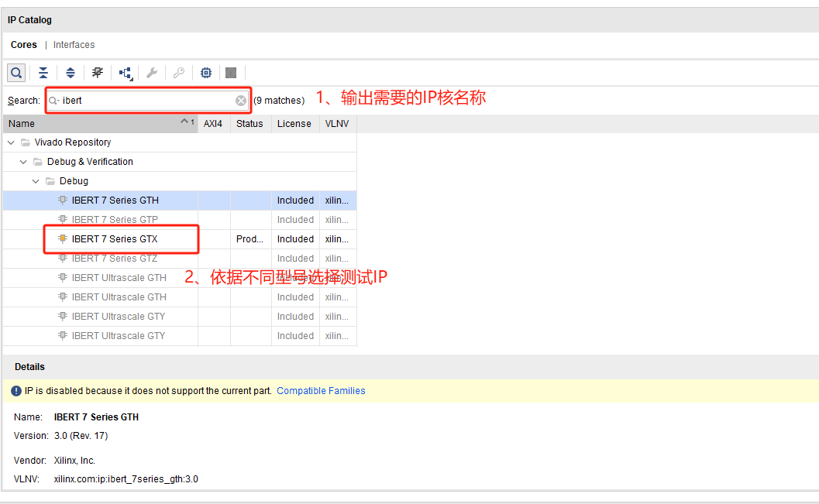Viewport: 819px width, 504px height.
Task: Open the group-by hierarchy options icon
Action: click(126, 73)
